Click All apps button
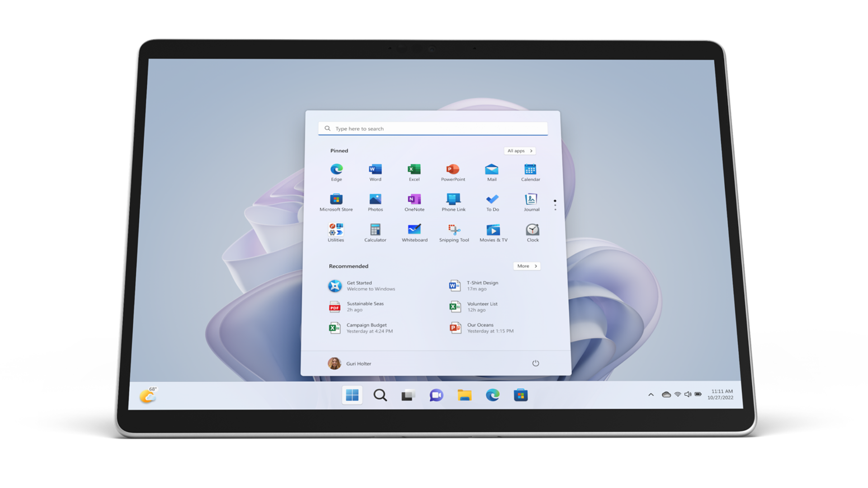This screenshot has width=868, height=488. tap(520, 151)
